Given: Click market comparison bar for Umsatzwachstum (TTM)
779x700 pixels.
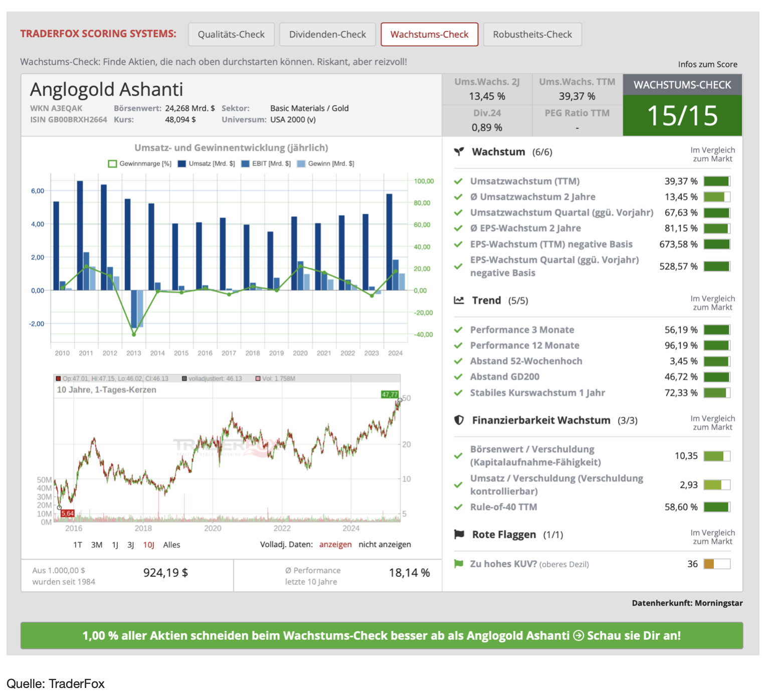Looking at the screenshot, I should click(x=717, y=181).
